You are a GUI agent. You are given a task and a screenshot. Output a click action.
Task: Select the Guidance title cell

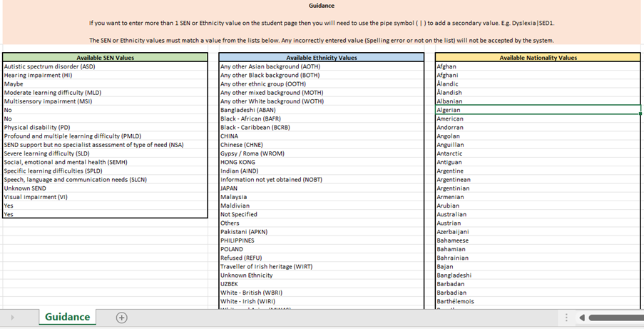322,6
